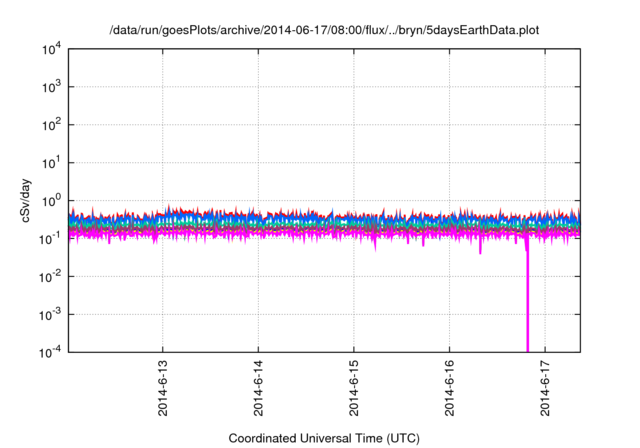Click the 10^-2 y-axis tick label
The image size is (640, 448).
click(50, 277)
